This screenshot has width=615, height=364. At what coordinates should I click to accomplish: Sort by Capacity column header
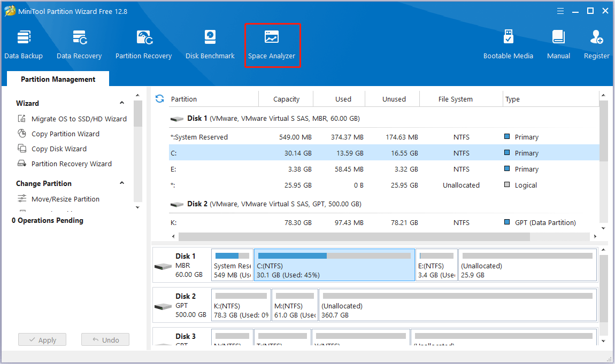click(x=286, y=99)
